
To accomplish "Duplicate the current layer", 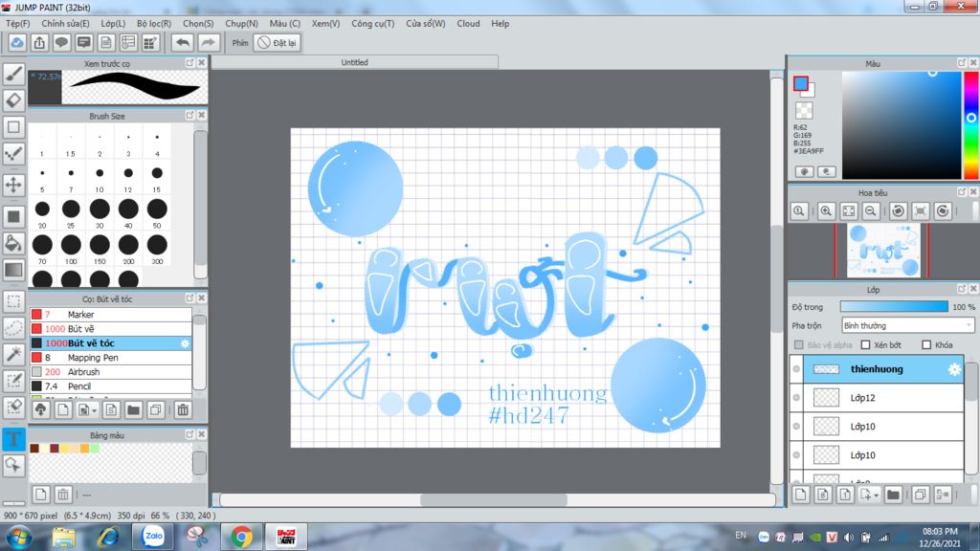I will tap(920, 495).
